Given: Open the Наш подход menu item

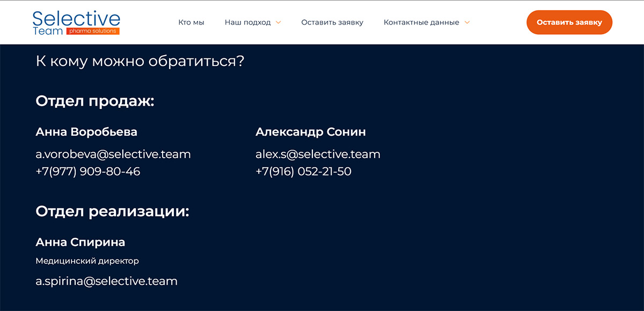Looking at the screenshot, I should [x=247, y=23].
